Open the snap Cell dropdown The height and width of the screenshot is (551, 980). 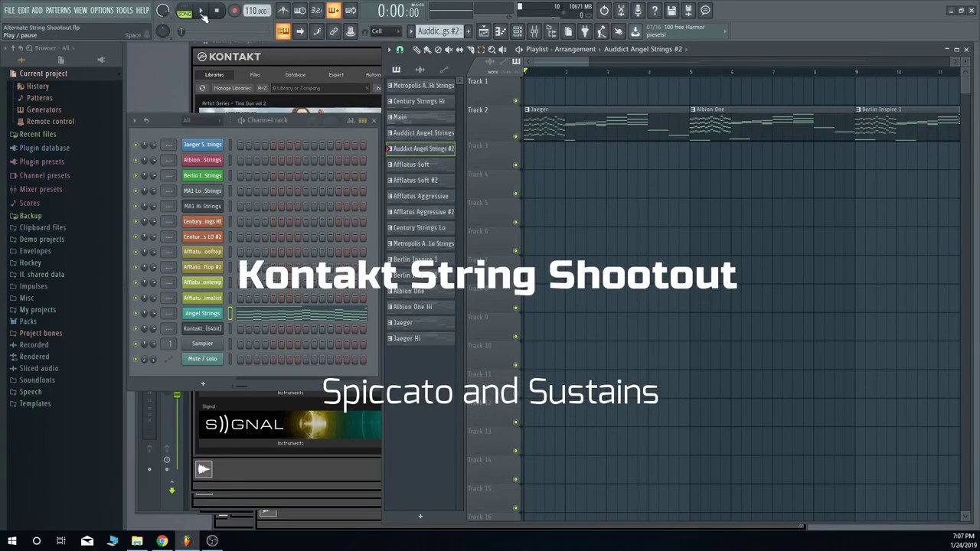click(x=387, y=31)
